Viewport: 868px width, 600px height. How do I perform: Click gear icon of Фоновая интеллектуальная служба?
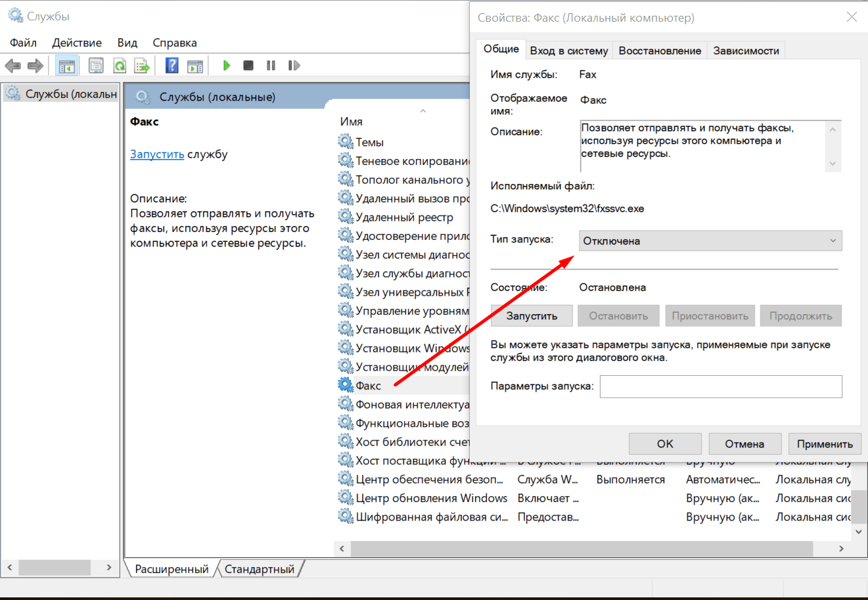pyautogui.click(x=346, y=404)
